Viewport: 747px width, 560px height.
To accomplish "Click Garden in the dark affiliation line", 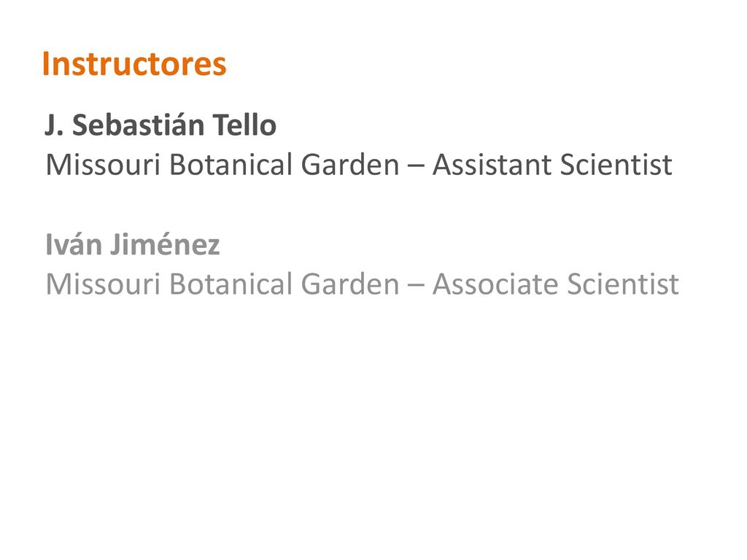I will coord(350,165).
